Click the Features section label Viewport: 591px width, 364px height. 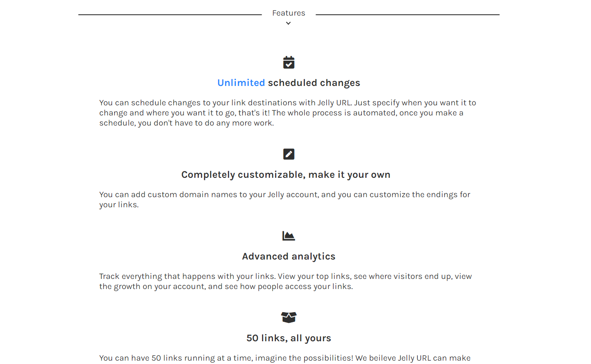click(289, 13)
